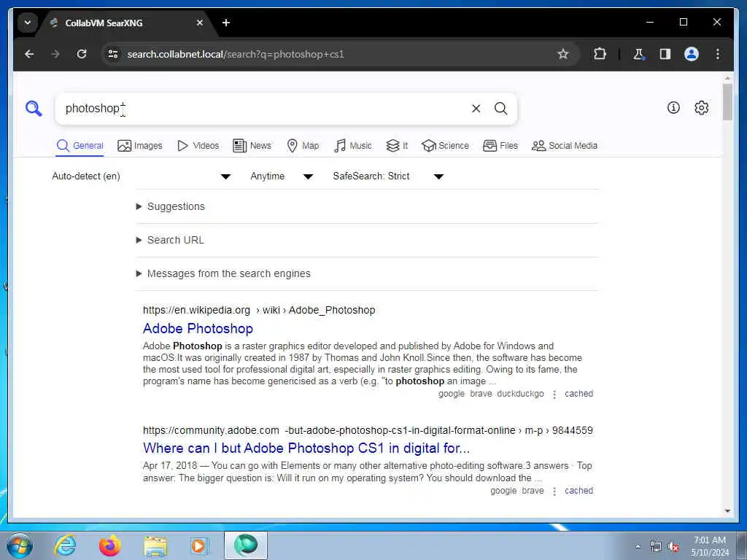Clear the search query text
Image resolution: width=747 pixels, height=560 pixels.
coord(476,109)
